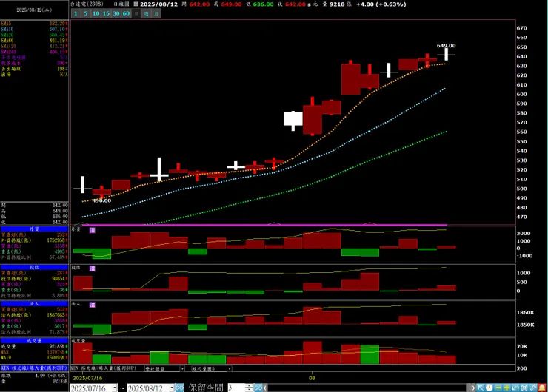This screenshot has width=548, height=392.
Task: Select the weekly (週) chart period button
Action: pyautogui.click(x=147, y=13)
